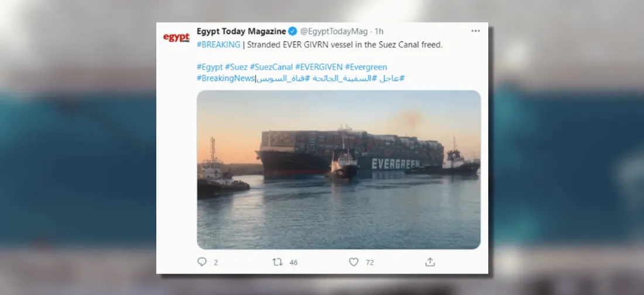Open the #Suez hashtag
Image resolution: width=644 pixels, height=295 pixels.
point(236,67)
